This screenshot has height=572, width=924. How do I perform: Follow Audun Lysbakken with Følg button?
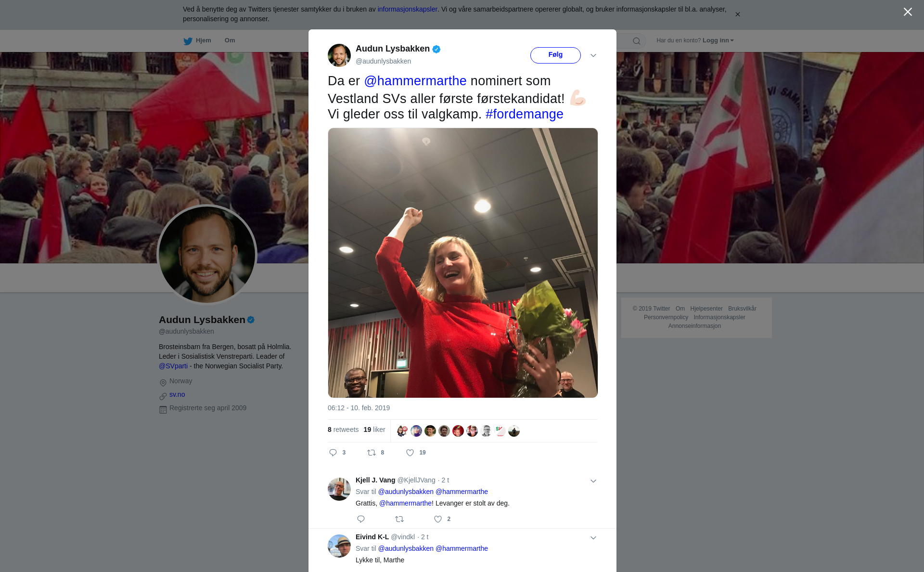555,55
